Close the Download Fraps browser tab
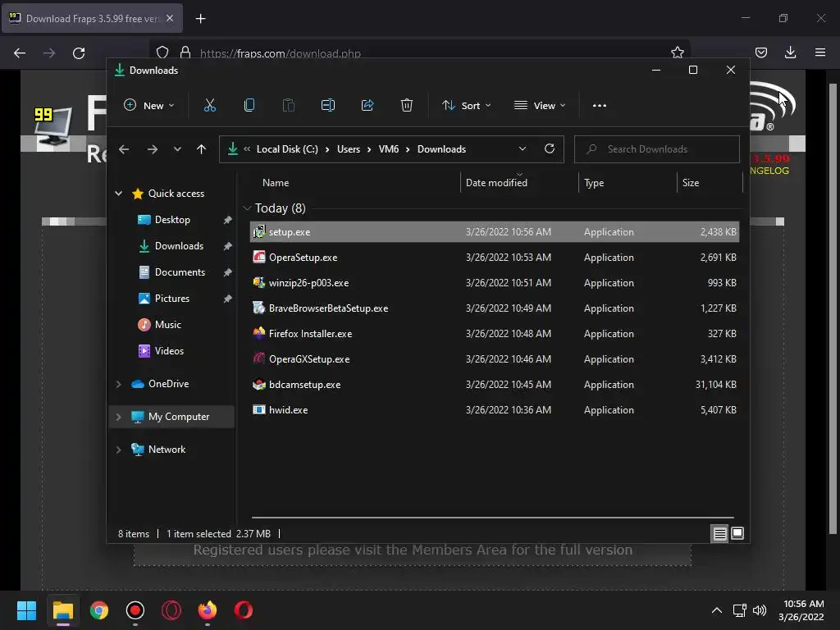The image size is (840, 630). 170,18
